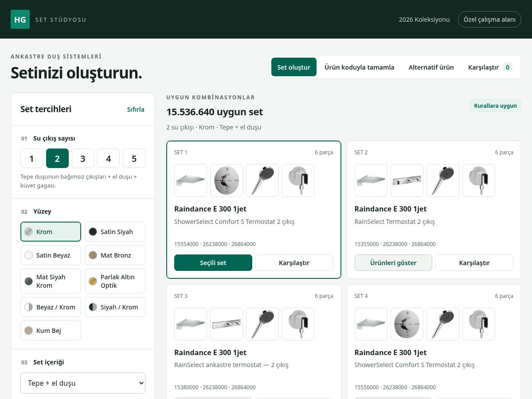Select 1 water outlet
The width and height of the screenshot is (532, 399).
point(31,158)
